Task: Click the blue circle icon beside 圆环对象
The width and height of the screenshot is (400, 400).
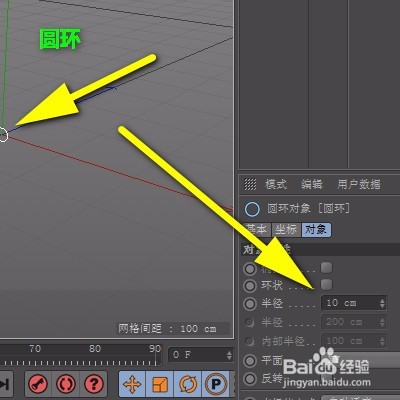Action: tap(252, 209)
